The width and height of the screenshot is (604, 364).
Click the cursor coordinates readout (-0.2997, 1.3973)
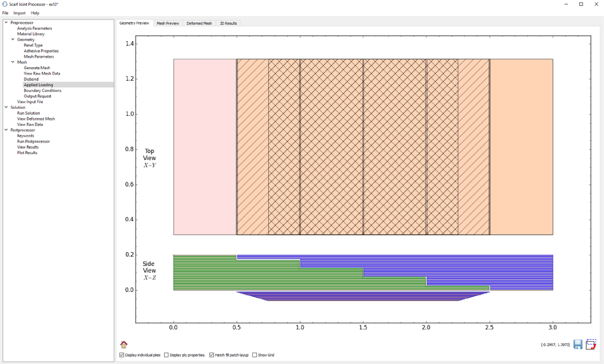coord(555,345)
